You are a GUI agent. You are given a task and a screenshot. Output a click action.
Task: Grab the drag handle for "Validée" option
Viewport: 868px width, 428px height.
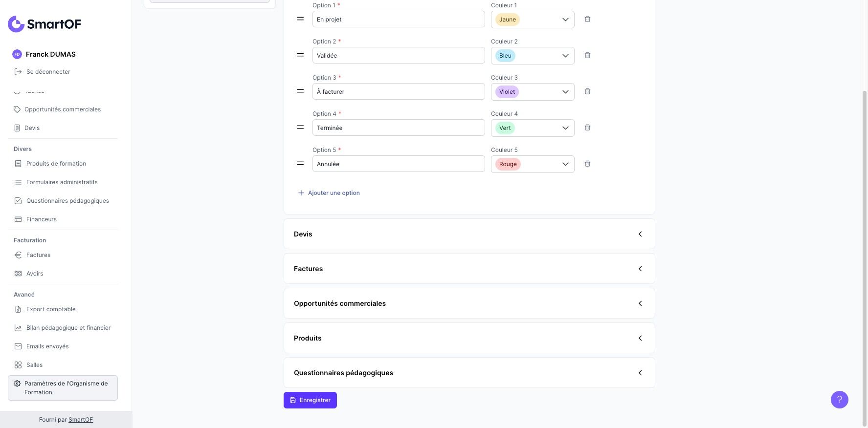pyautogui.click(x=300, y=55)
